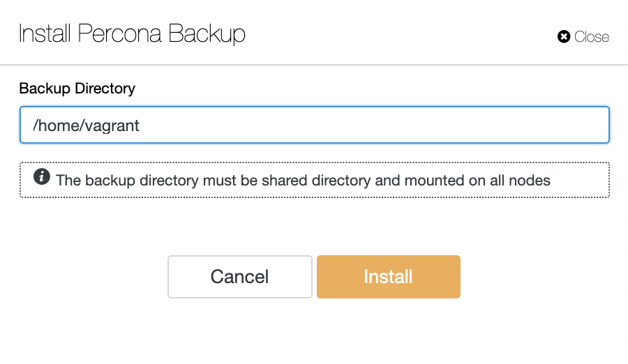
Task: Click the Install Percona Backup heading
Action: click(132, 33)
